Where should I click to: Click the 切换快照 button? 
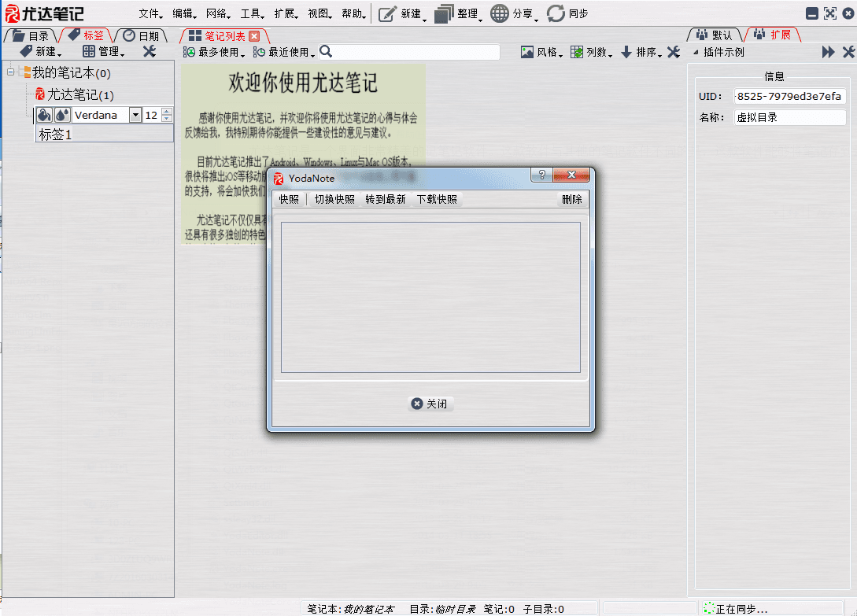[334, 200]
